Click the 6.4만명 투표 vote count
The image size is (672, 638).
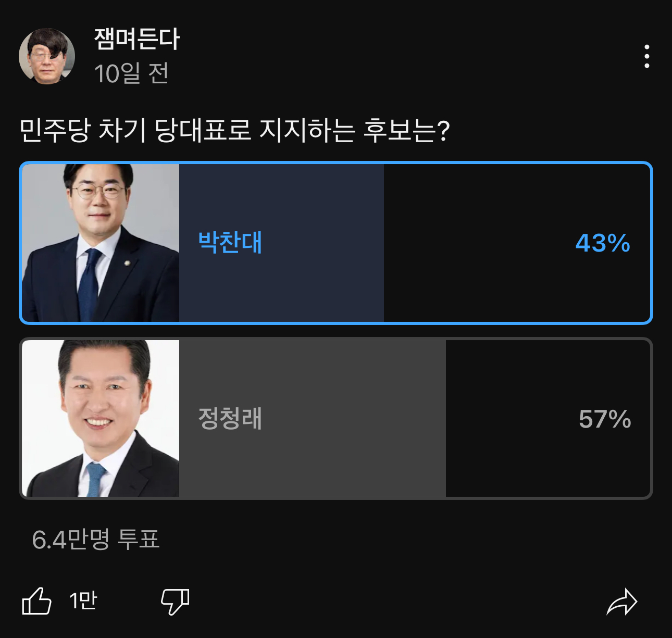pos(95,540)
